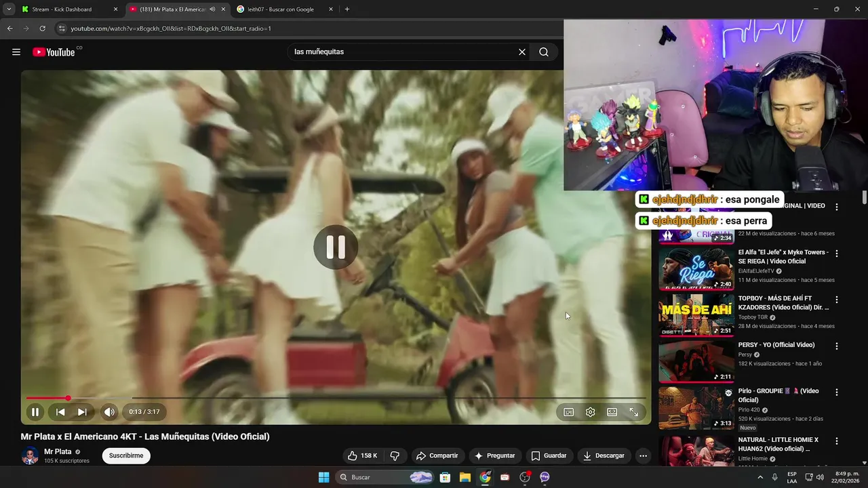The height and width of the screenshot is (488, 868).
Task: Open options for the ORIGINAL | VIDEO recommendation
Action: (x=837, y=207)
